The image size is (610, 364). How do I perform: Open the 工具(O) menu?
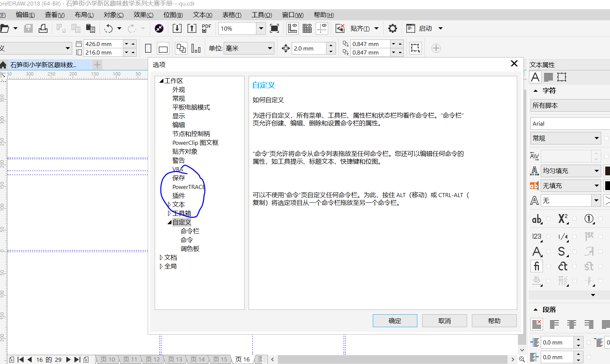[x=262, y=15]
